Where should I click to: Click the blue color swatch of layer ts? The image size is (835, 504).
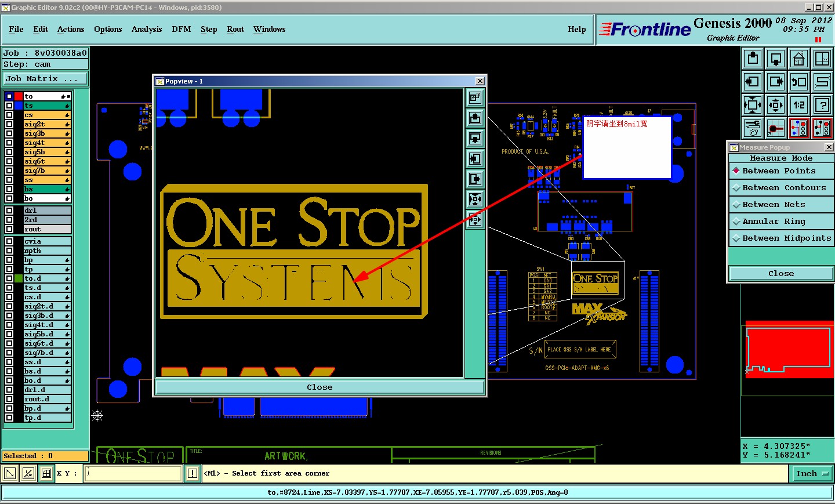tap(19, 106)
